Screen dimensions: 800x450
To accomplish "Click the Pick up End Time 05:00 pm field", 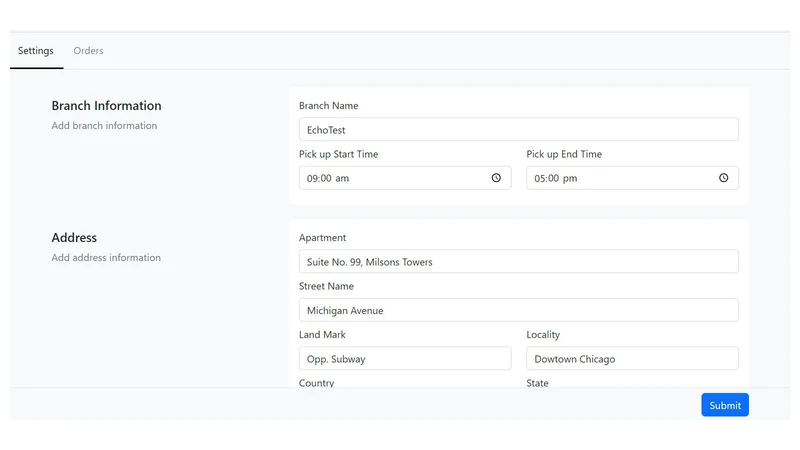I will (x=632, y=178).
